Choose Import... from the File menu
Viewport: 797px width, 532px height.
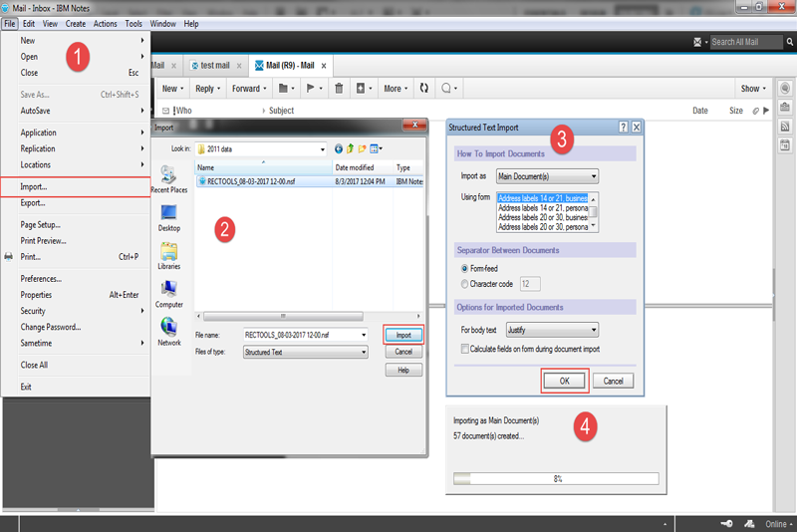click(76, 186)
